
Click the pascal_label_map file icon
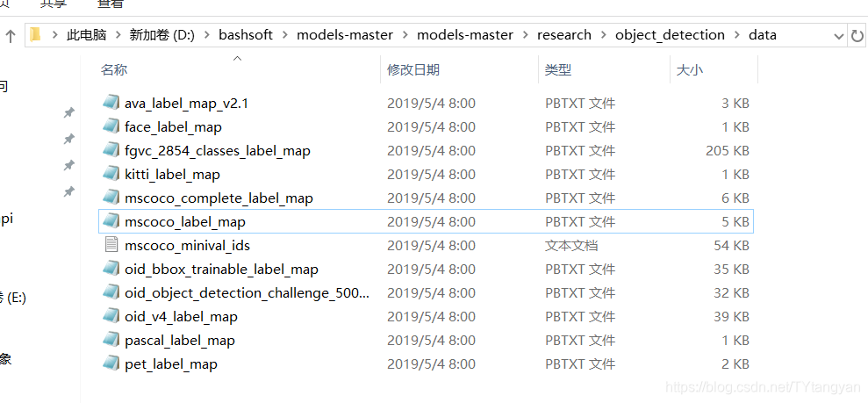point(111,340)
